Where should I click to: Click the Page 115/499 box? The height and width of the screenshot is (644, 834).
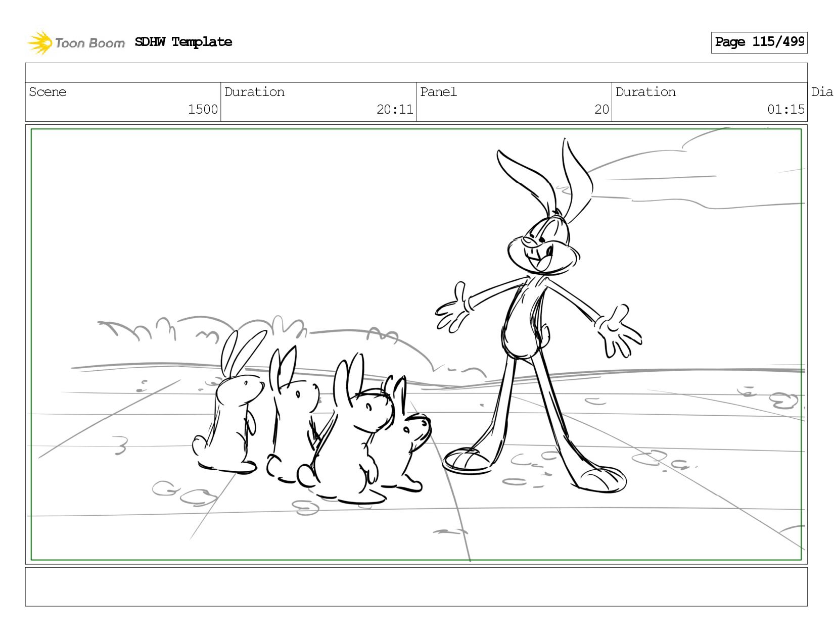(759, 42)
